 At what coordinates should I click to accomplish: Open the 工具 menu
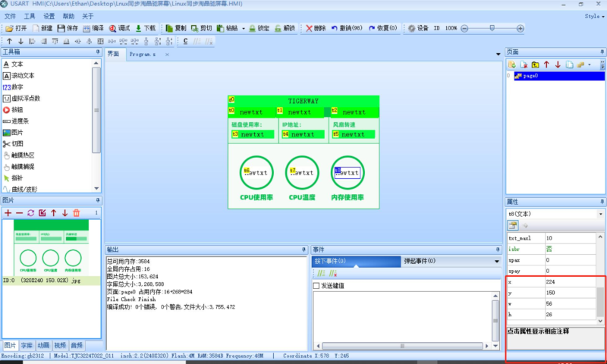point(30,16)
